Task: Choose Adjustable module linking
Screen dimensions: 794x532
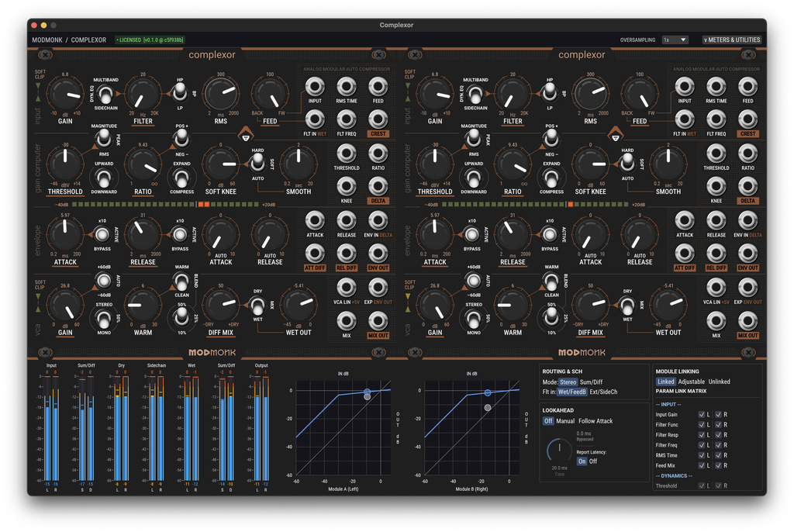Action: tap(691, 382)
